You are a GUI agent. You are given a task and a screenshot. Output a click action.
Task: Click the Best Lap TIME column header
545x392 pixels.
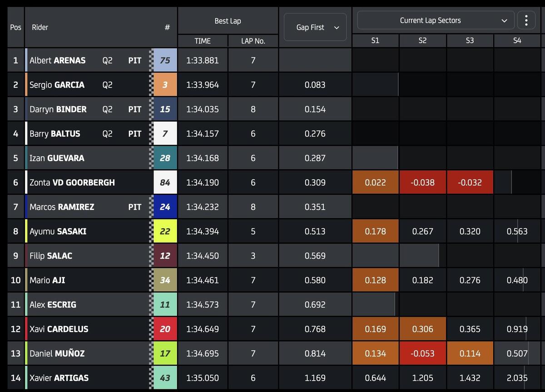(x=203, y=41)
